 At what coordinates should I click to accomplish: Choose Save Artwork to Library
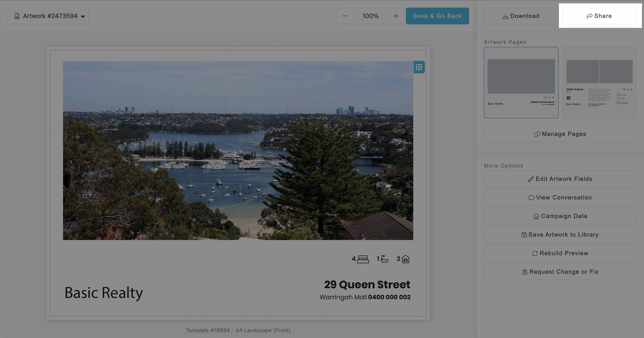[560, 235]
